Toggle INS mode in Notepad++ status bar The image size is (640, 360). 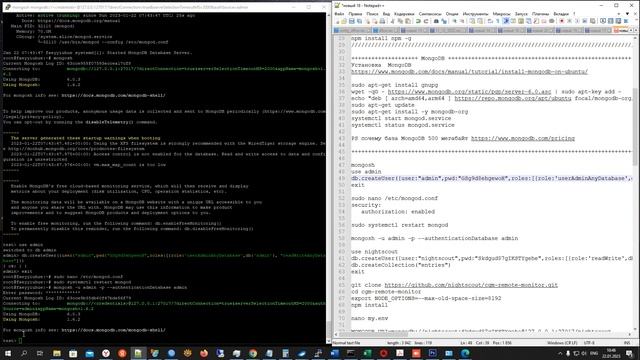click(x=627, y=343)
